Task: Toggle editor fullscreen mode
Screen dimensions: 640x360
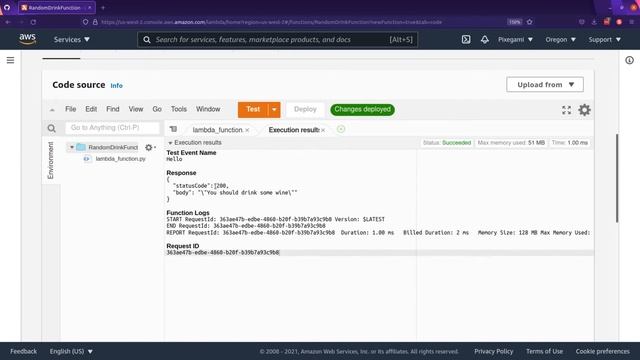Action: pos(566,110)
